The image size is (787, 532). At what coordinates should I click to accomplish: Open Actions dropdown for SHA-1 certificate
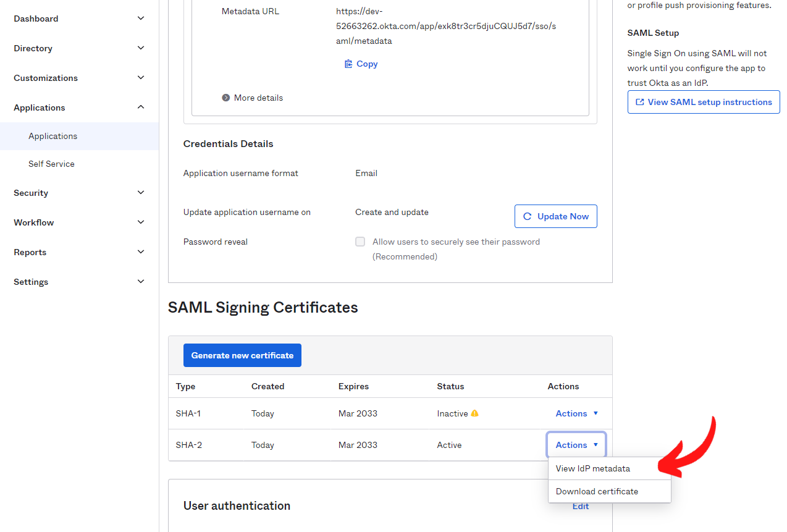tap(576, 413)
